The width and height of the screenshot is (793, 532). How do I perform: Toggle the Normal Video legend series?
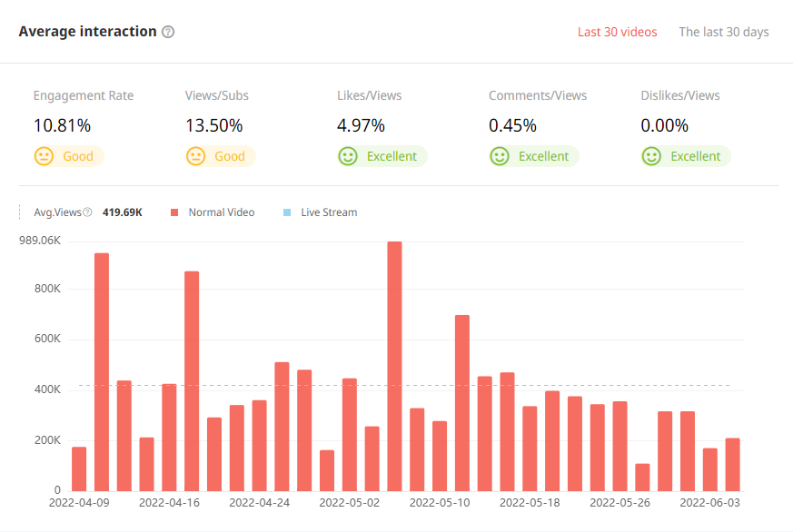pyautogui.click(x=221, y=212)
